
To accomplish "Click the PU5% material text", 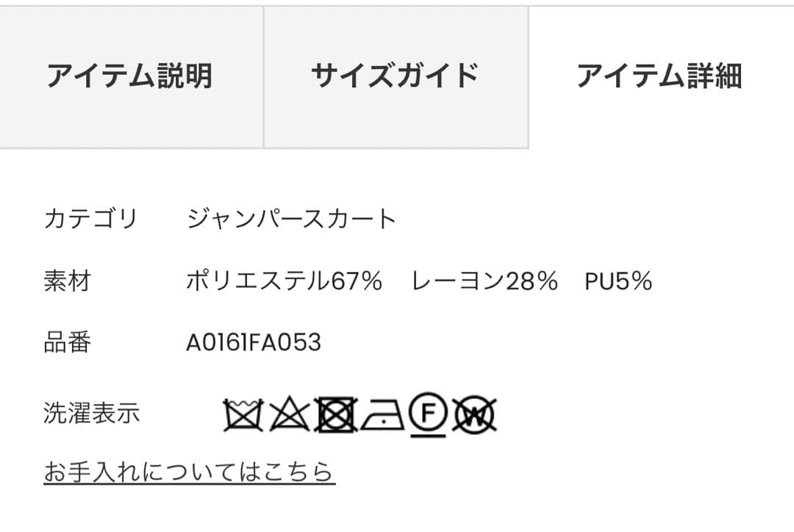I will (x=620, y=279).
